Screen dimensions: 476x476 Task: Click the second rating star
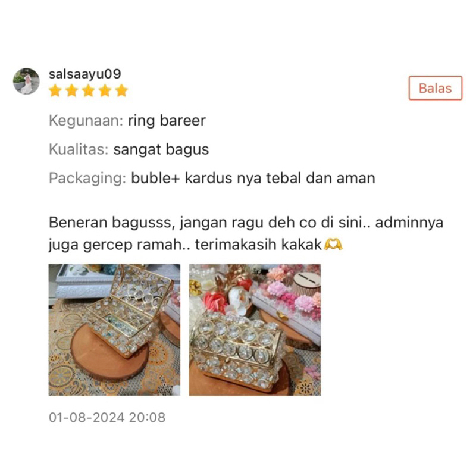pos(72,90)
